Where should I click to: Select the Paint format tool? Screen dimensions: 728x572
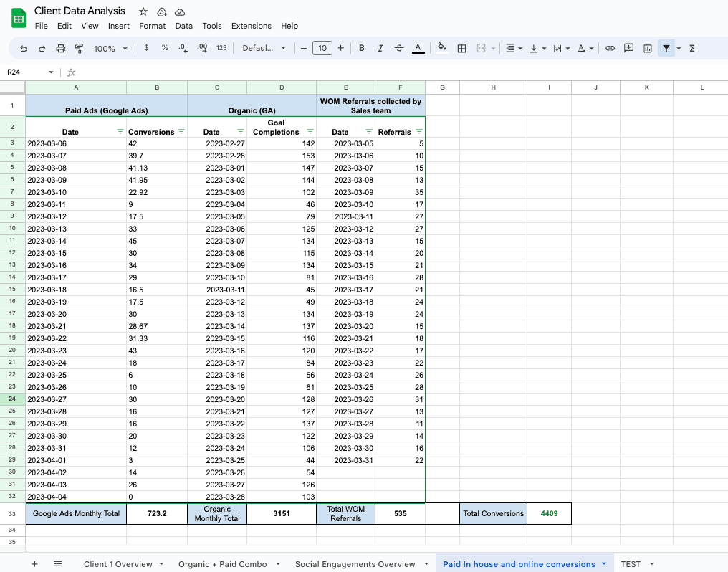coord(80,48)
